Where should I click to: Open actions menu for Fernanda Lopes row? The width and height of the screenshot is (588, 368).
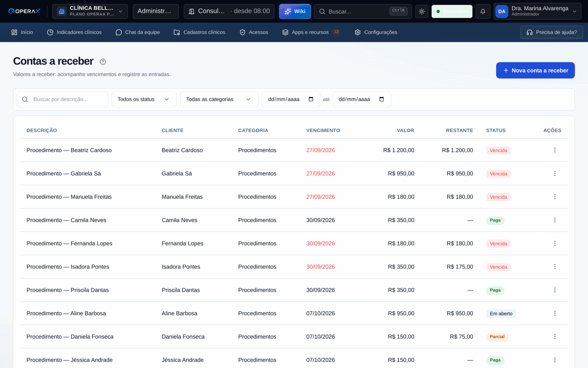coord(555,243)
